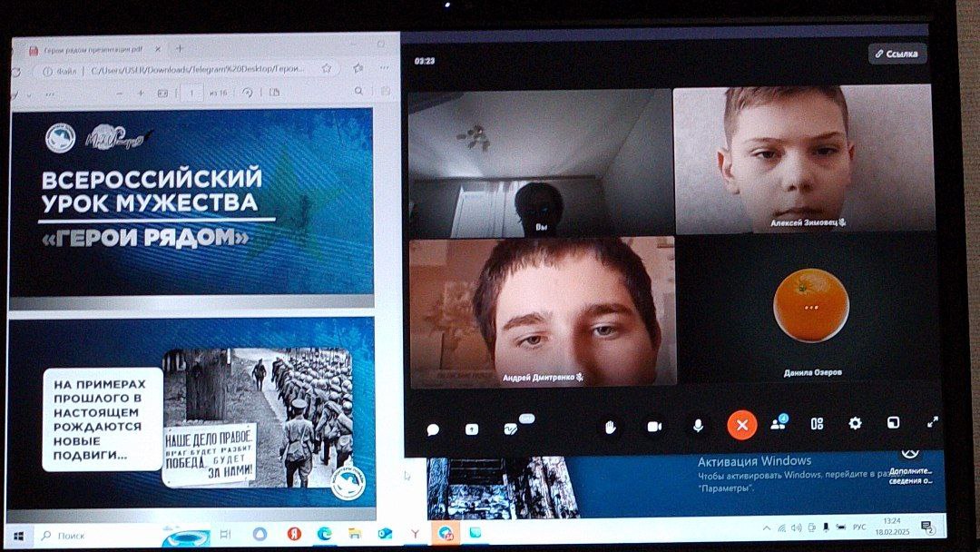Select the Алексей Зимовец video tile
The height and width of the screenshot is (552, 980).
pos(804,160)
